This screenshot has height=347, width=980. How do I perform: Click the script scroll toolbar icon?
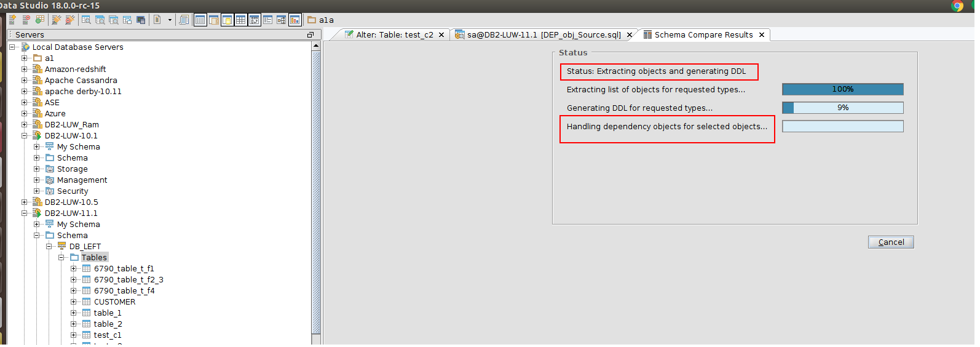pyautogui.click(x=184, y=20)
